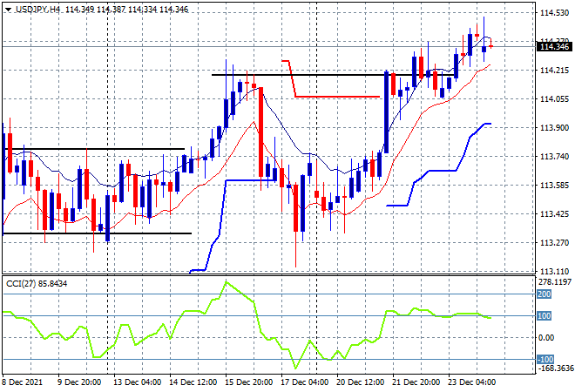
Task: Click the 14 Dec 12:00 time label
Action: (x=193, y=382)
